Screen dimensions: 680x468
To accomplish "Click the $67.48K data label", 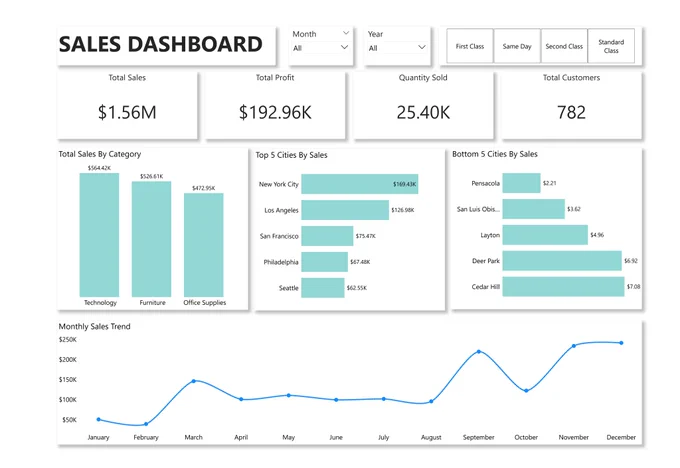I will pos(360,262).
